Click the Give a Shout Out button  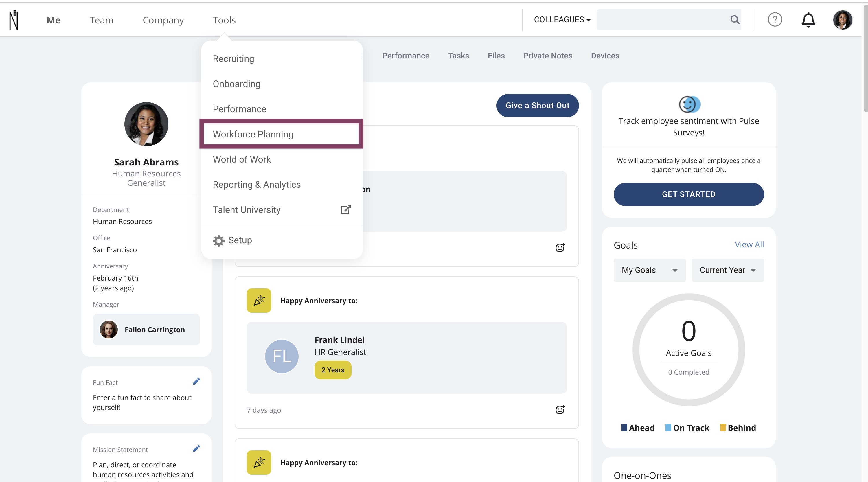[538, 105]
